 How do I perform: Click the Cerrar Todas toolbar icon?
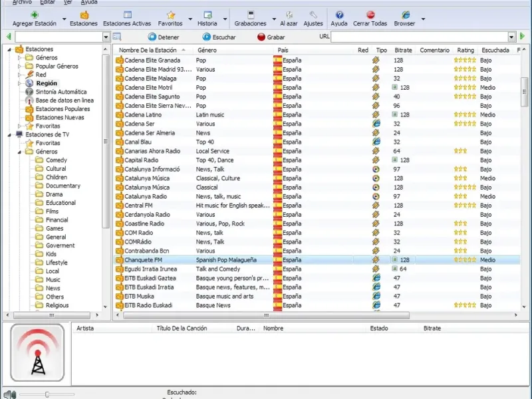370,15
